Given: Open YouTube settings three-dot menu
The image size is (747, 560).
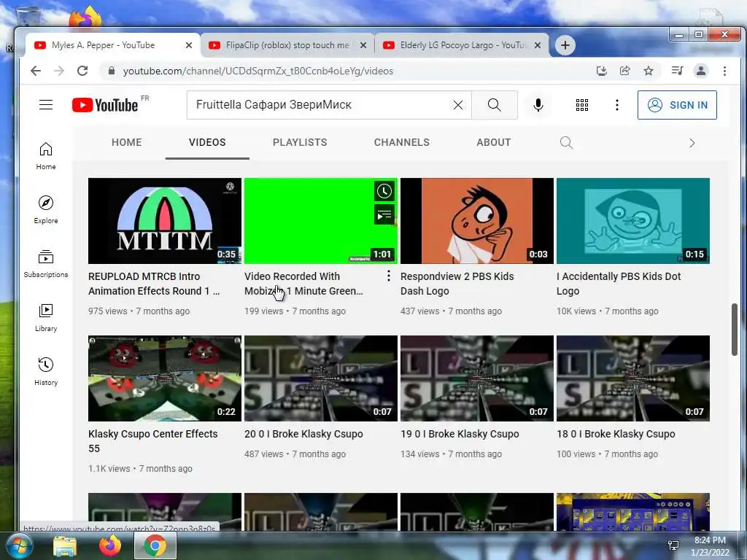Looking at the screenshot, I should [617, 105].
